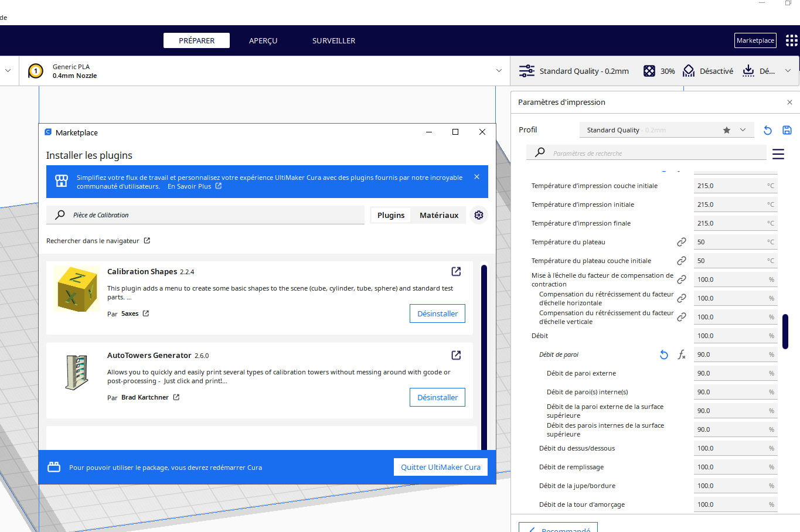Image resolution: width=800 pixels, height=532 pixels.
Task: Switch to the SURVEILLER stage
Action: (333, 40)
